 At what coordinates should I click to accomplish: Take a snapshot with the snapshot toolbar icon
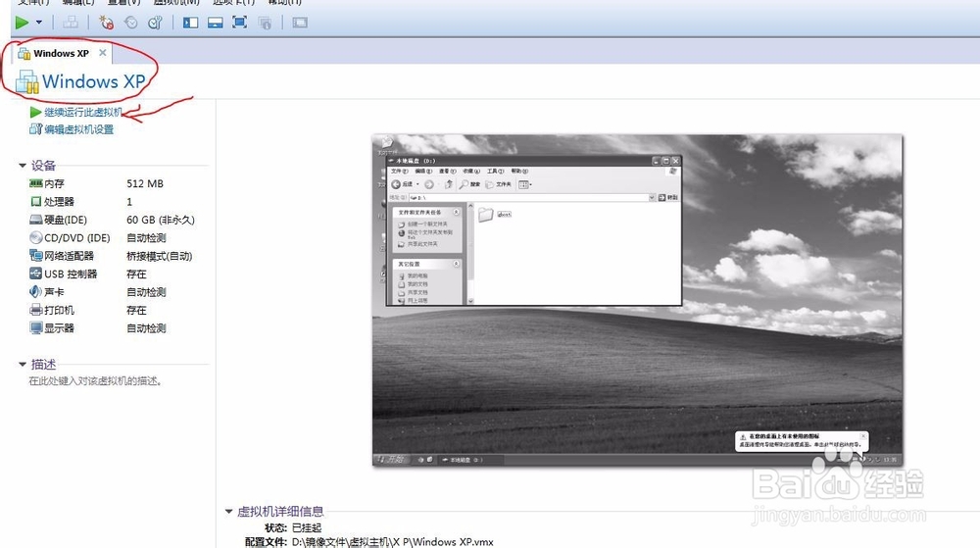(106, 23)
